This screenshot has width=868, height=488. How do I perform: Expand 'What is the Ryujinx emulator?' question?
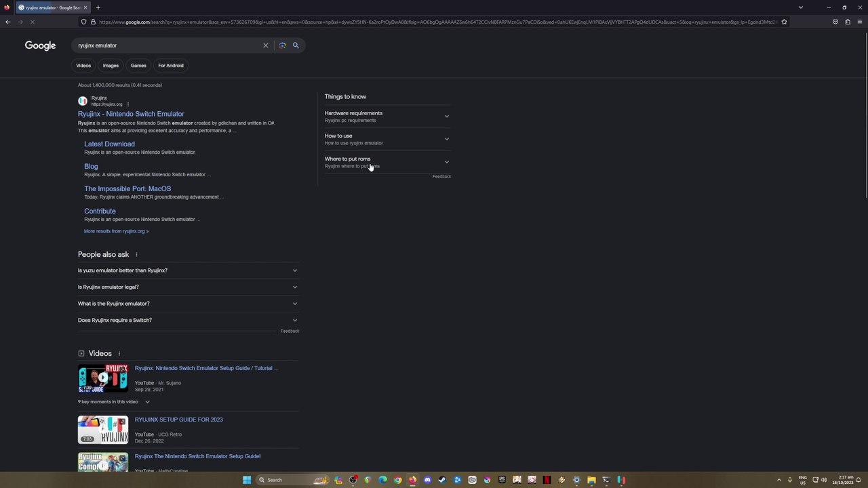[188, 304]
